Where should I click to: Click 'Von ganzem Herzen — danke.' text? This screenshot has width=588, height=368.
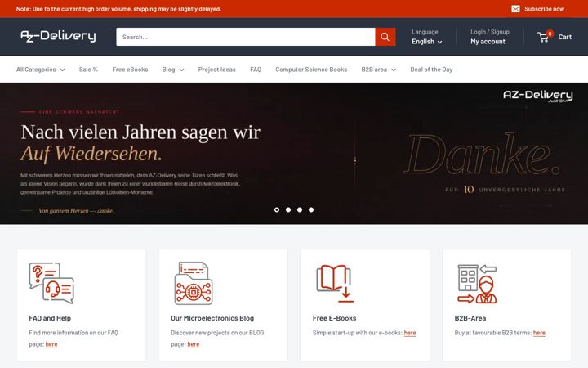76,211
